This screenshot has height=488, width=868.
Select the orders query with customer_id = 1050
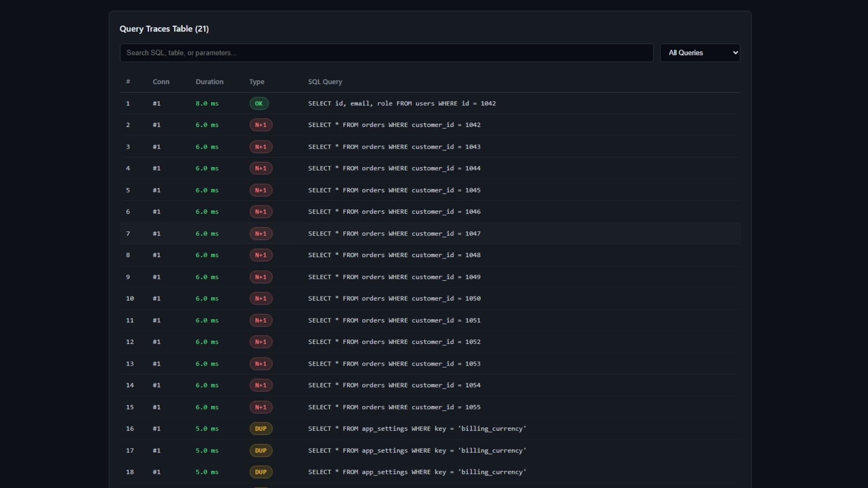coord(394,298)
